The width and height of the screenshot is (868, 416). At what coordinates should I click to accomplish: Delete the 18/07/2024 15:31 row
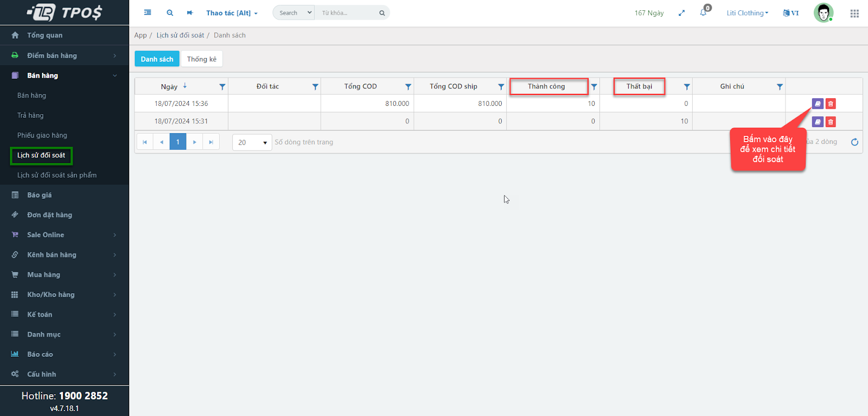[831, 122]
